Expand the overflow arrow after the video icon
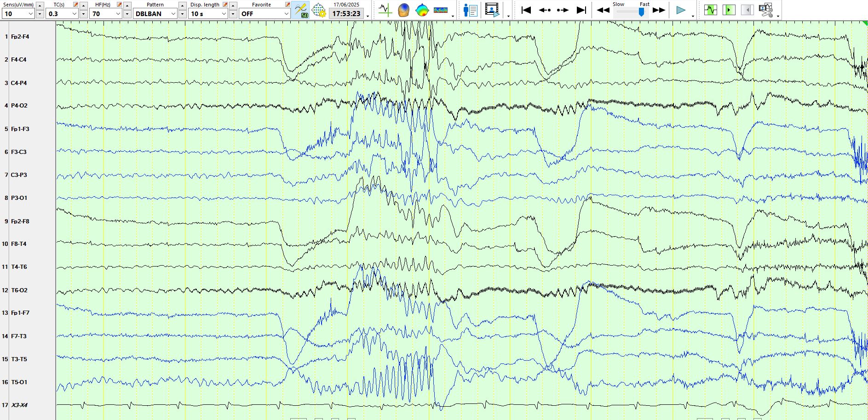The width and height of the screenshot is (868, 420). (x=508, y=16)
